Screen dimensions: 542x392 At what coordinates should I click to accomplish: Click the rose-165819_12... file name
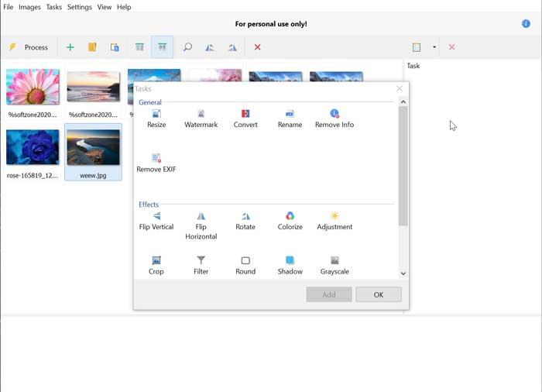[33, 175]
